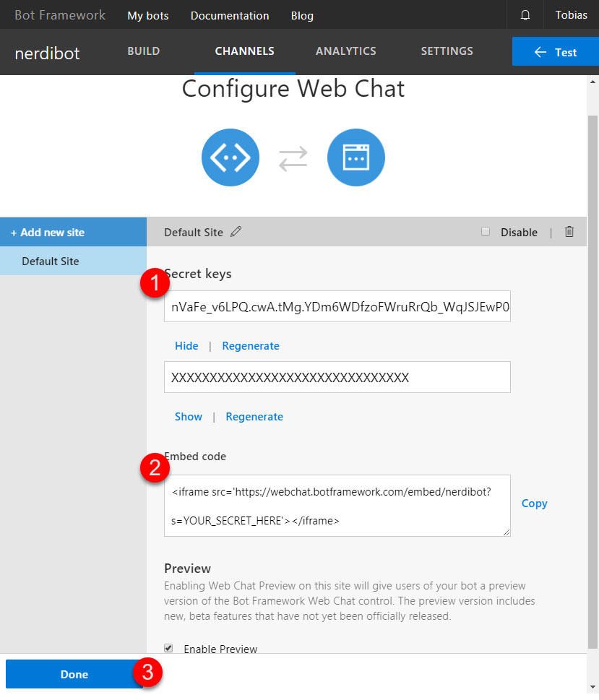Click + Add new site
The height and width of the screenshot is (700, 599).
point(73,232)
